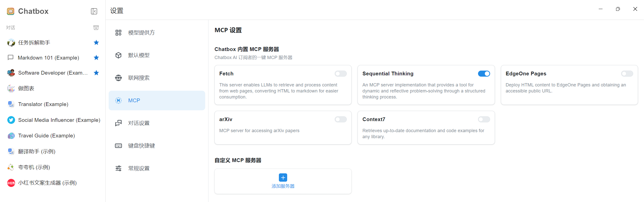Click the 夸夸机 (示例) icon
The width and height of the screenshot is (644, 202).
[x=11, y=167]
